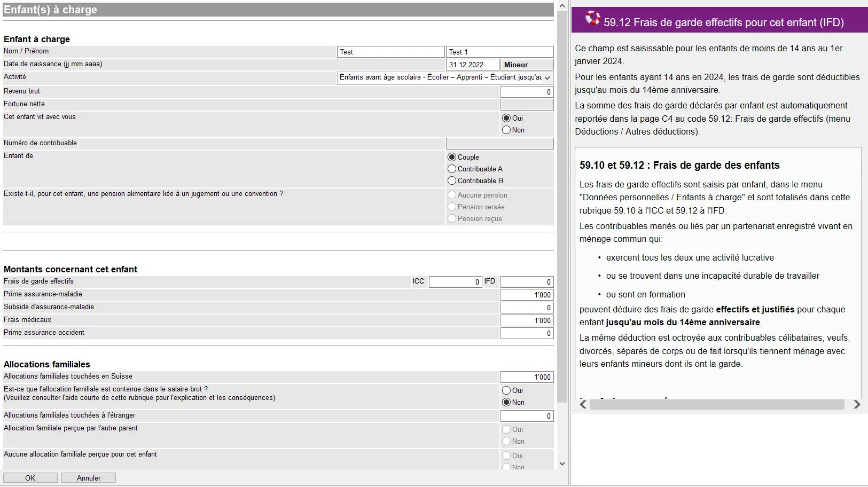Select 'Oui' for allocation in gross salary
Image resolution: width=868 pixels, height=487 pixels.
pyautogui.click(x=506, y=391)
